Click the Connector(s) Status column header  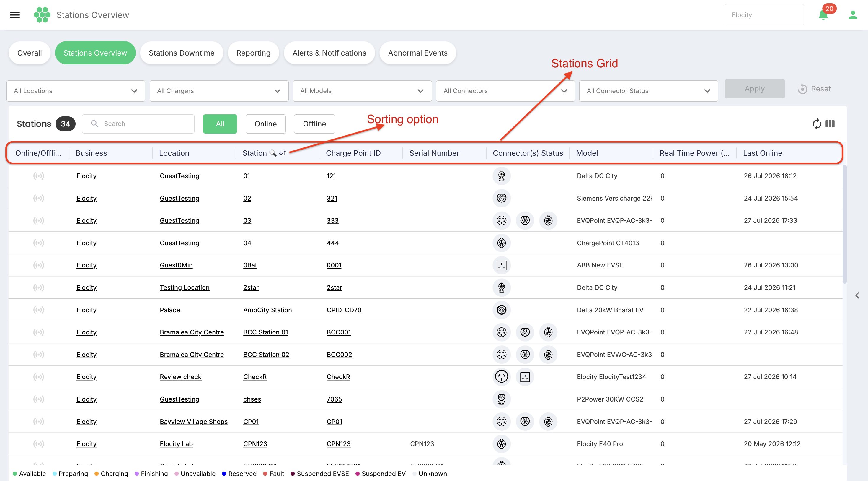click(x=528, y=153)
